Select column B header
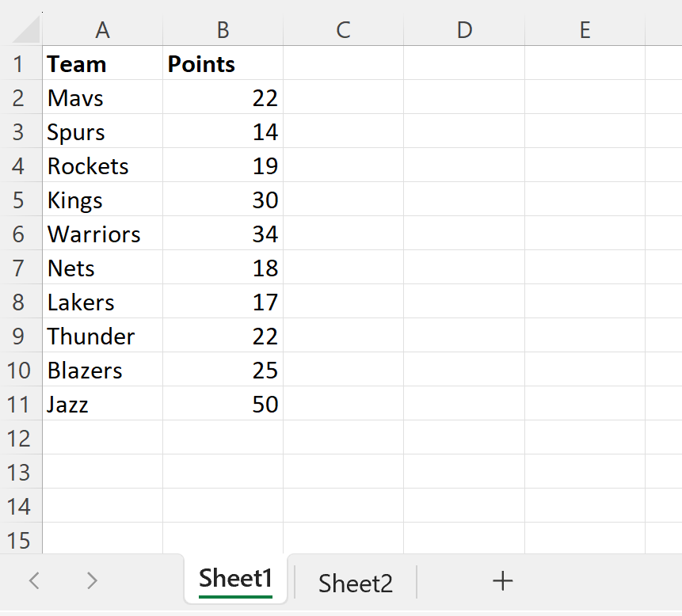This screenshot has height=616, width=682. tap(223, 29)
